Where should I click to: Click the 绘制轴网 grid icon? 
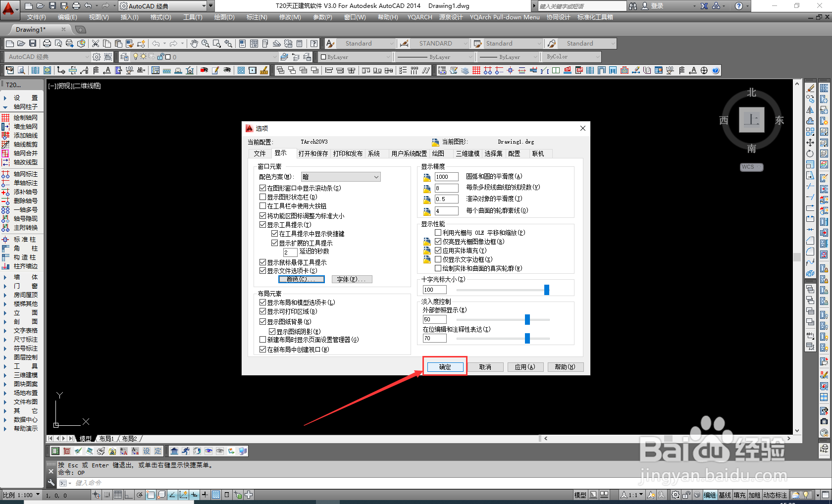[x=5, y=118]
